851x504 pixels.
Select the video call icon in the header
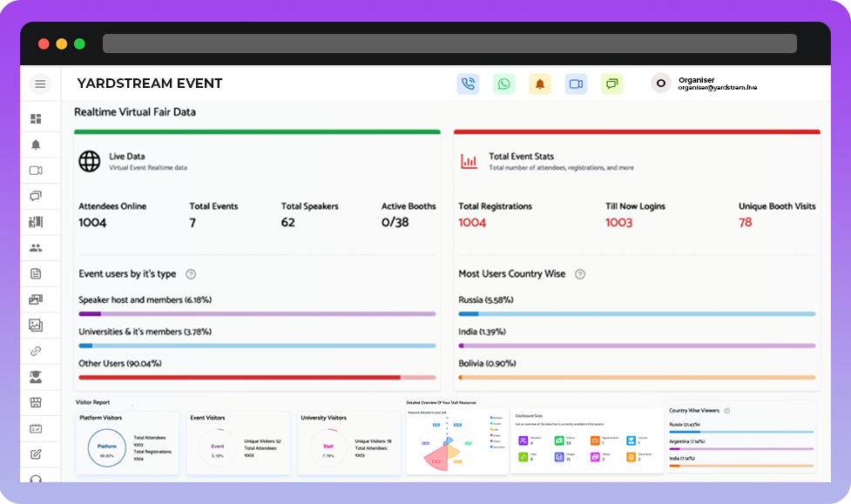coord(575,84)
